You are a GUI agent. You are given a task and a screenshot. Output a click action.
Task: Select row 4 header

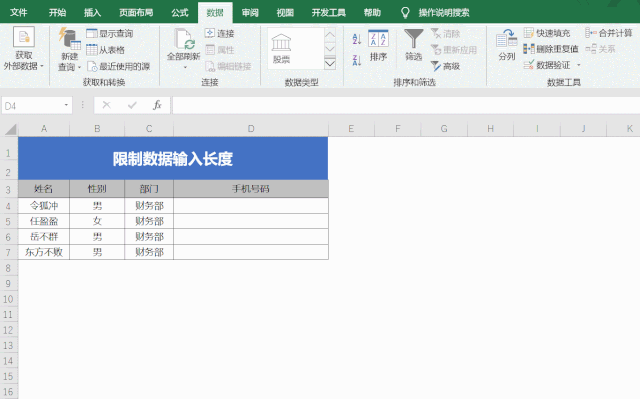[9, 206]
